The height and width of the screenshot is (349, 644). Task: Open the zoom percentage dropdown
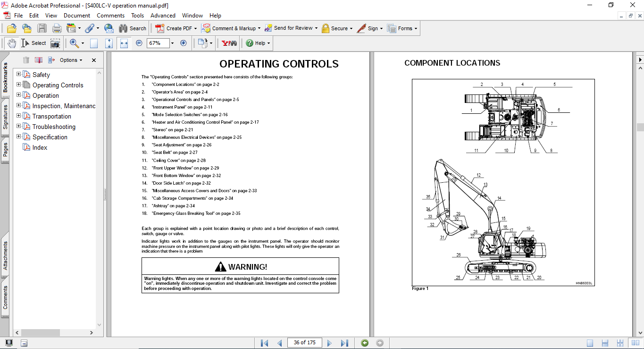172,43
